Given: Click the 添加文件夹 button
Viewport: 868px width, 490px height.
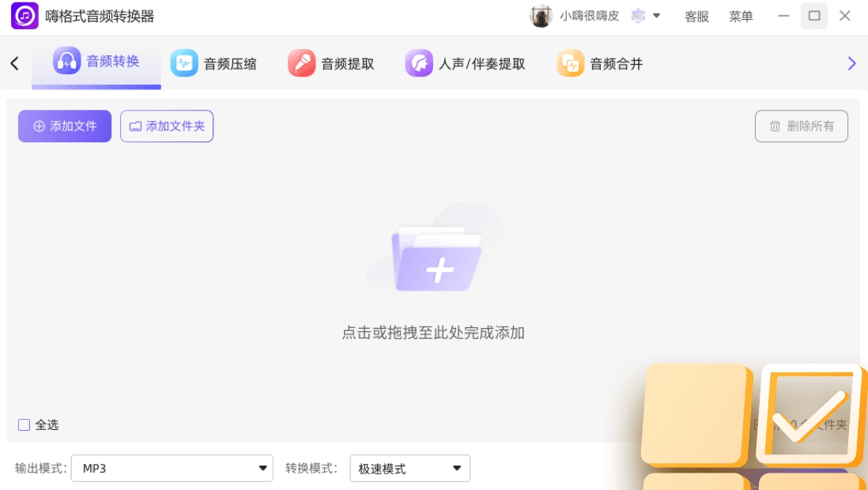Looking at the screenshot, I should 167,126.
